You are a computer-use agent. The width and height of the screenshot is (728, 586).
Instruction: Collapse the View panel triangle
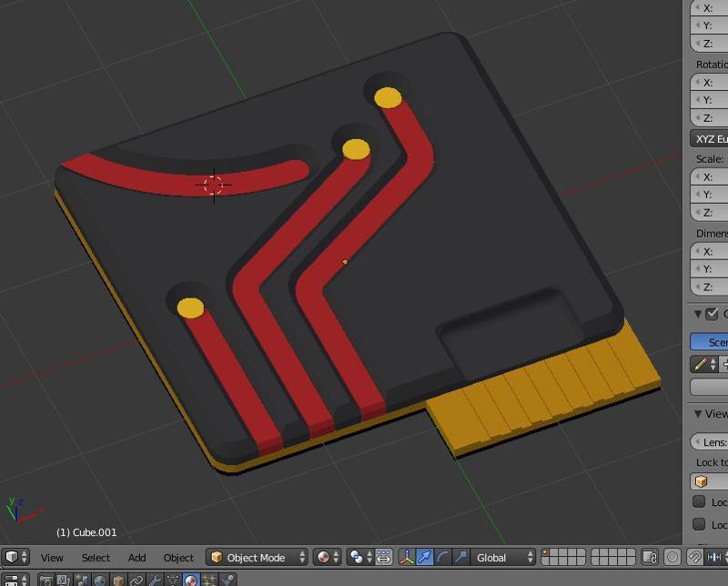pyautogui.click(x=698, y=413)
